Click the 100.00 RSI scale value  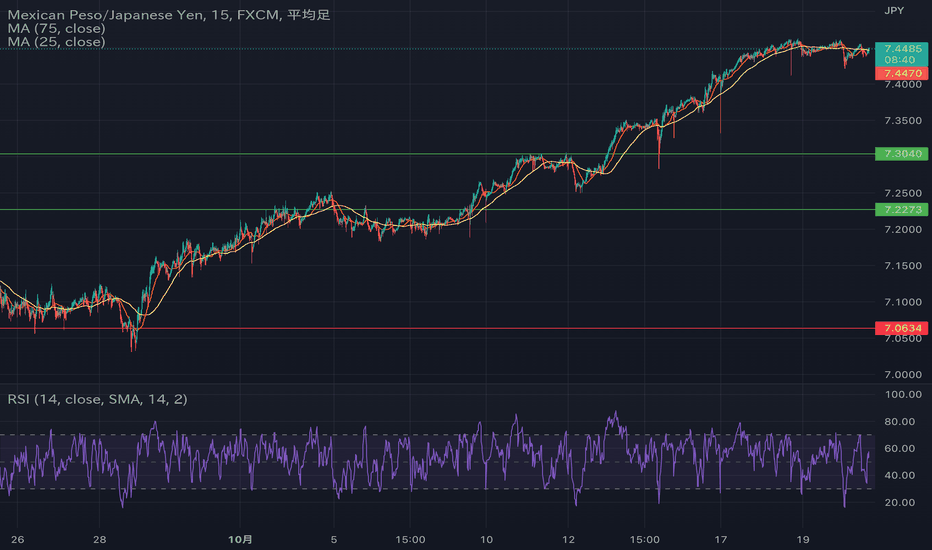click(903, 394)
